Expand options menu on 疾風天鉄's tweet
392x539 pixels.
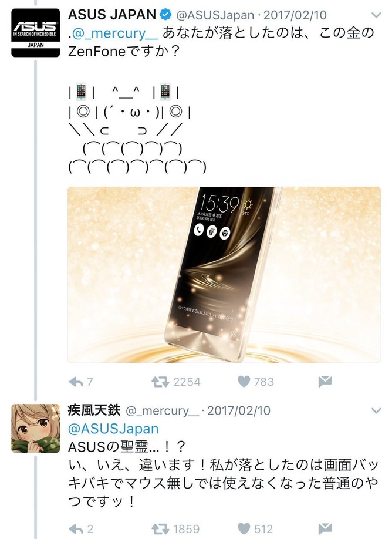(377, 410)
